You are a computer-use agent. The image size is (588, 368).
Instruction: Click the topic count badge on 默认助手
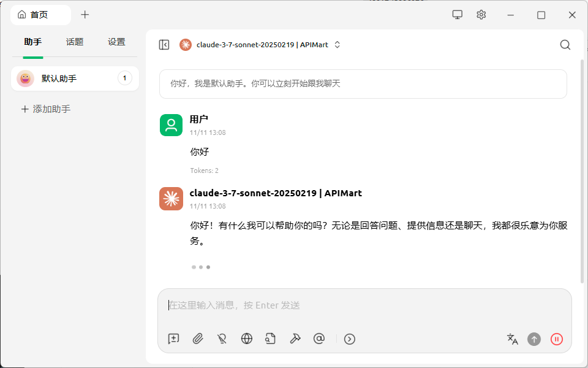(x=125, y=78)
